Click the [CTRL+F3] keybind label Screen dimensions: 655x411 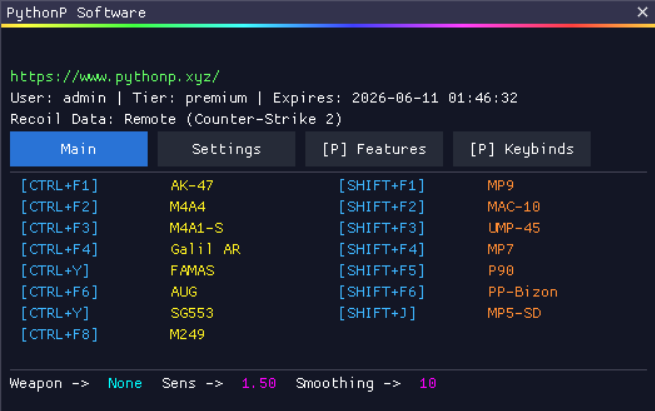tap(60, 228)
